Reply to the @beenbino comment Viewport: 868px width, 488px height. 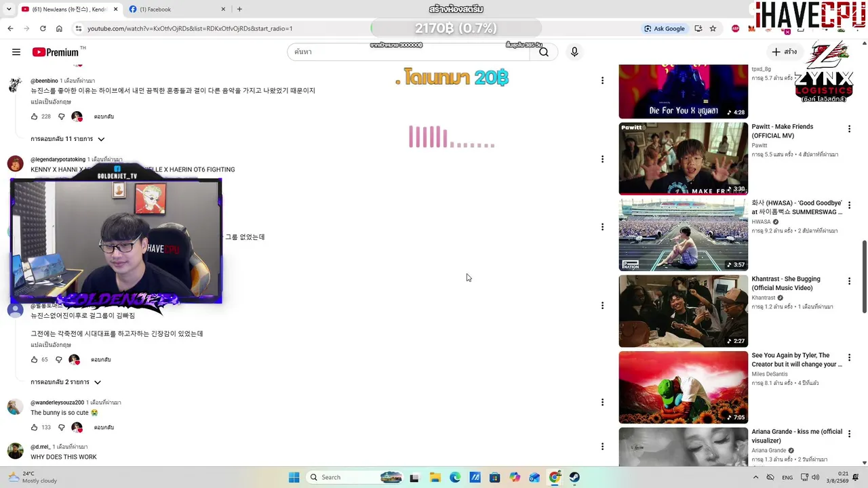[104, 117]
